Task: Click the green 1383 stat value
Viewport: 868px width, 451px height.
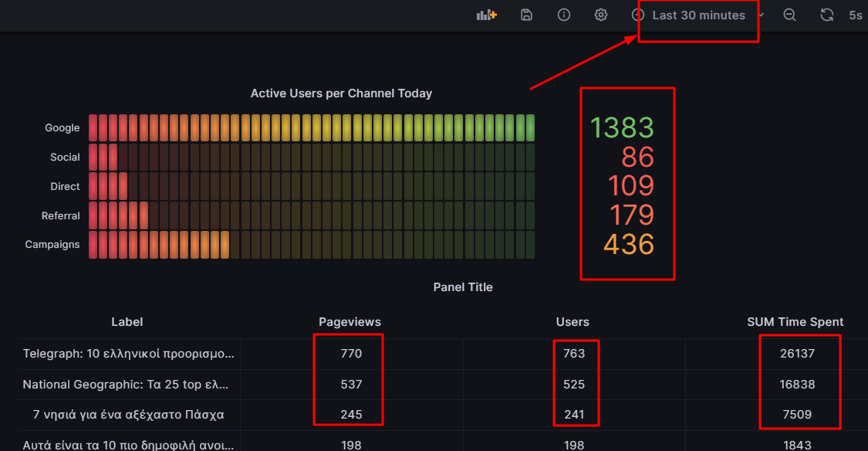Action: point(622,127)
